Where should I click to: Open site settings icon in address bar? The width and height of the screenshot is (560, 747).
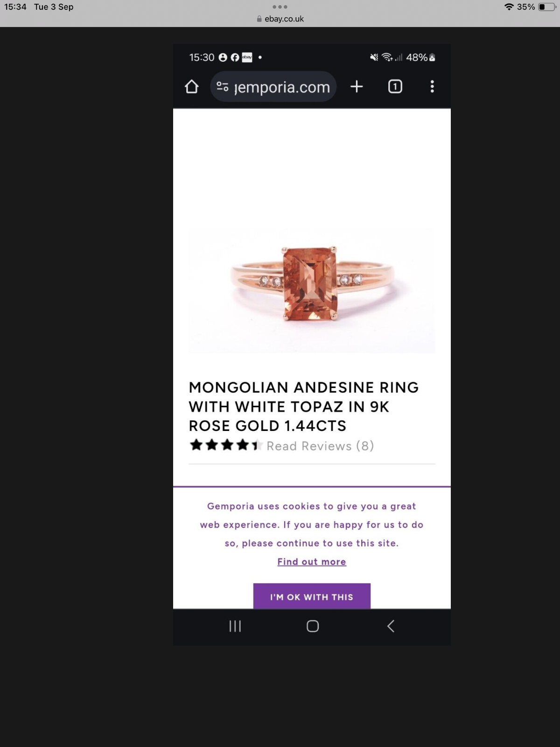(x=223, y=87)
